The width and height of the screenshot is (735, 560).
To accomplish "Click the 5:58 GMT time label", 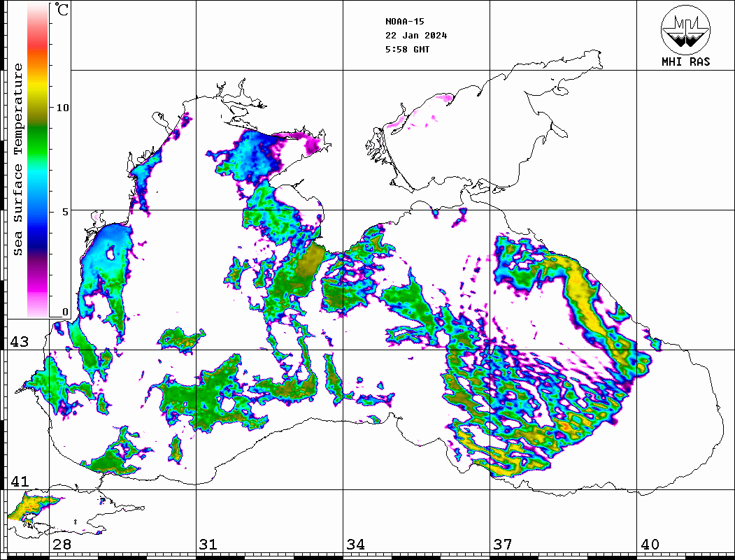I will (x=407, y=49).
